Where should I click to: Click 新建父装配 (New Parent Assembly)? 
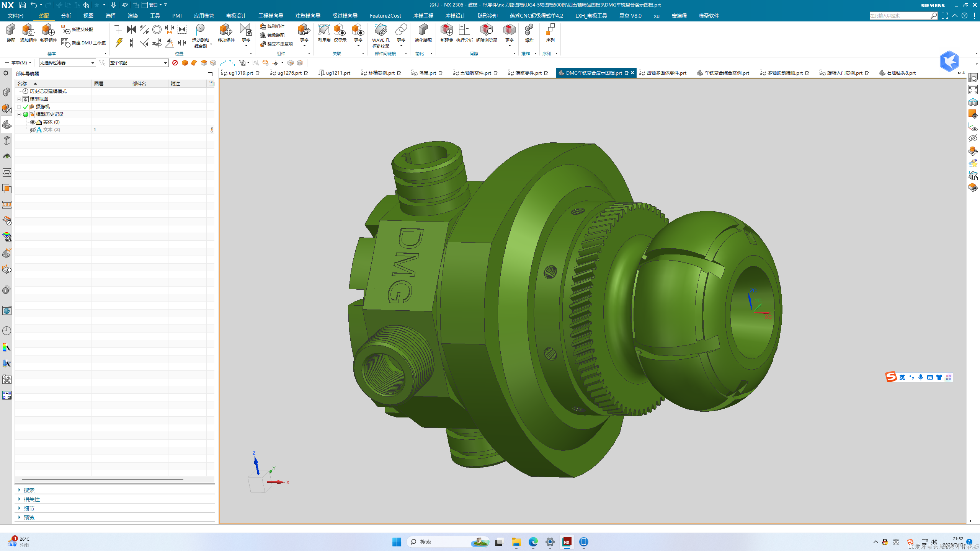78,29
